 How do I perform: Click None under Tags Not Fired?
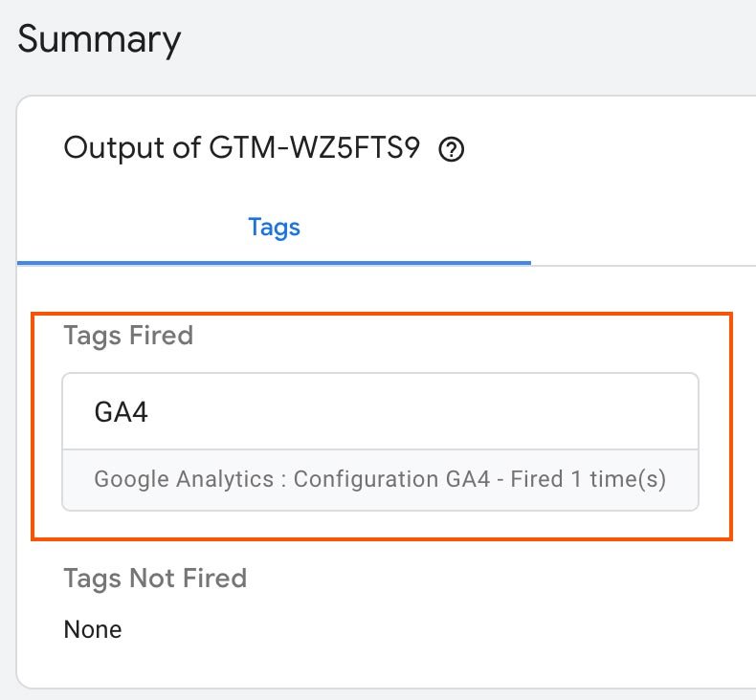(93, 629)
